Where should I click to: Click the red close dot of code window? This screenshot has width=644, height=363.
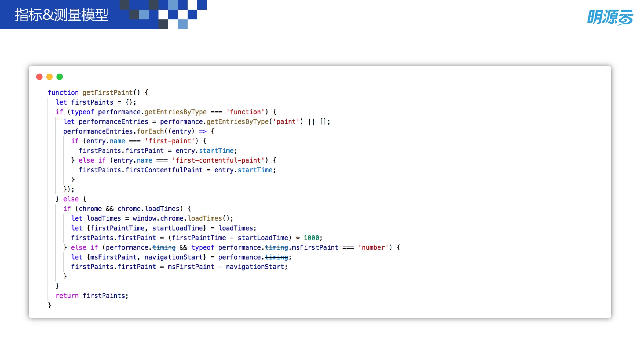(39, 77)
